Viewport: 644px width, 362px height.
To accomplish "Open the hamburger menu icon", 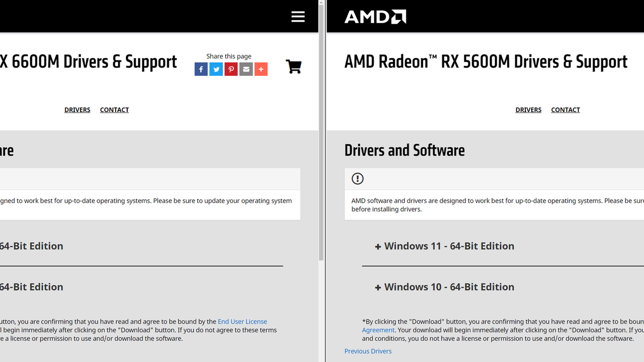I will [298, 17].
